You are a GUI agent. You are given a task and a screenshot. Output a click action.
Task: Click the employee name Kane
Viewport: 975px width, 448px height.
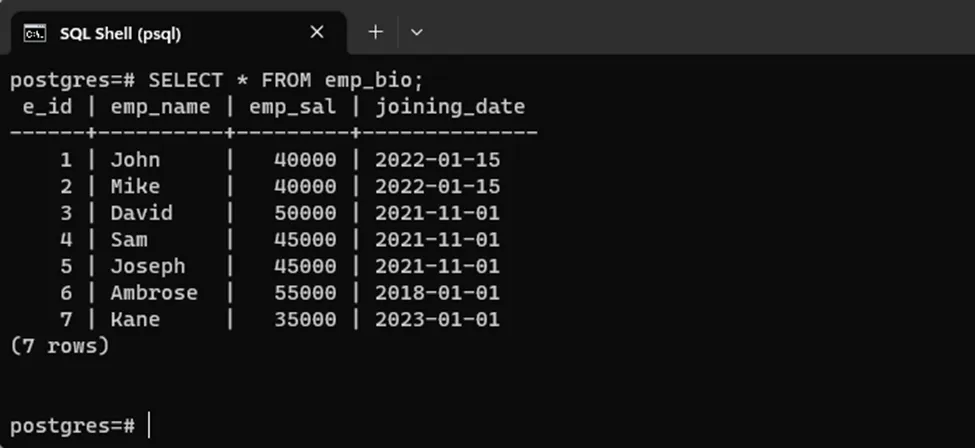tap(135, 320)
